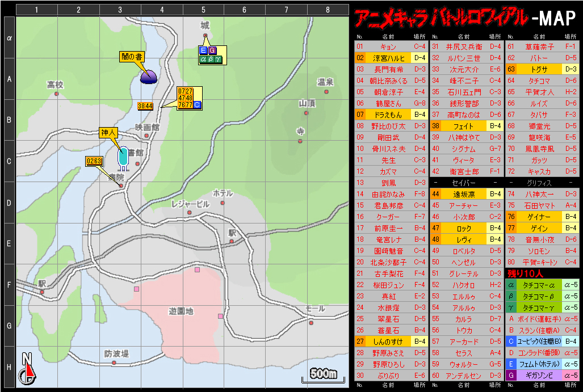This screenshot has width=583, height=392.
Task: Click the red dot marking 映画館
Action: pos(146,136)
